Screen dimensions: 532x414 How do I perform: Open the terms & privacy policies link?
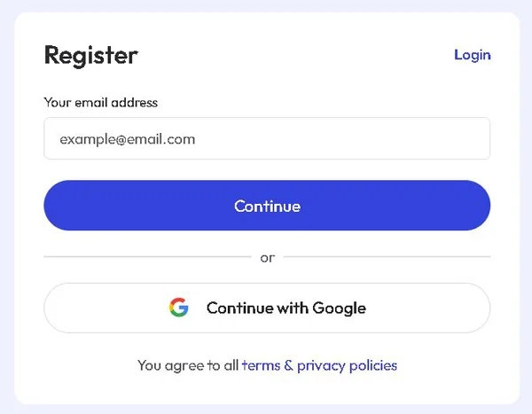(x=319, y=365)
